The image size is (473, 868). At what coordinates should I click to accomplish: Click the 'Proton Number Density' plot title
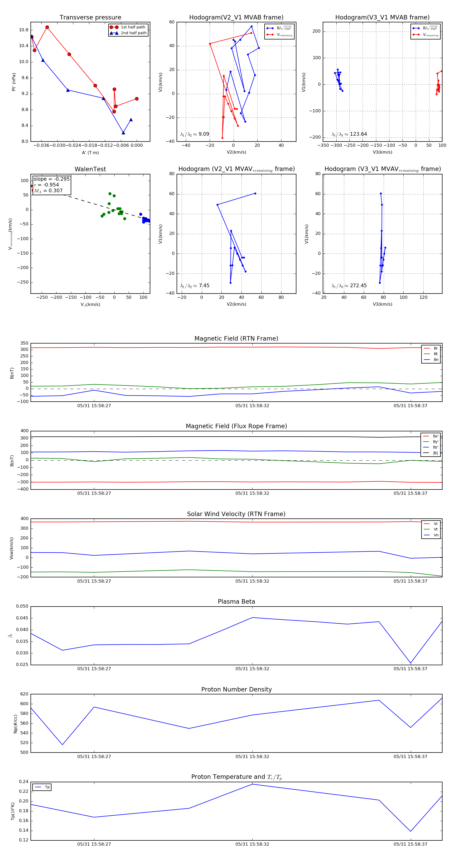coord(236,689)
